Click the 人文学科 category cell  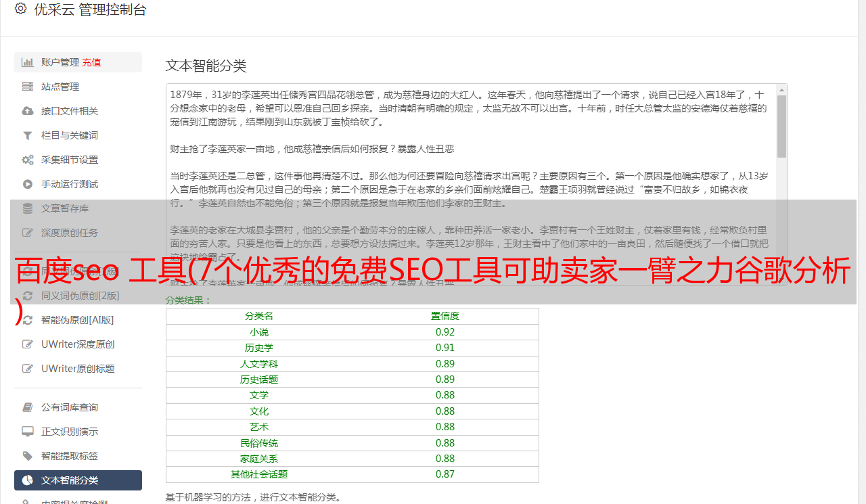259,364
